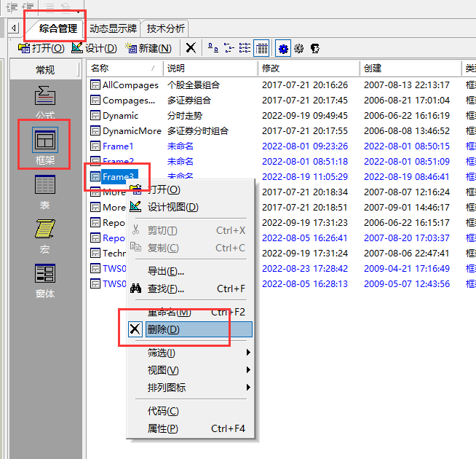
Task: Click the description 个股全景组合
Action: 194,85
